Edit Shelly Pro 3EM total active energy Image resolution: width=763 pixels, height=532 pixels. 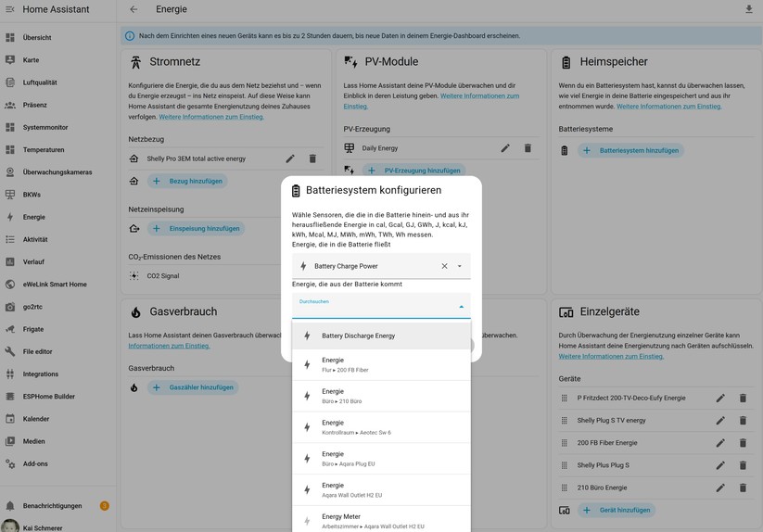(x=290, y=158)
